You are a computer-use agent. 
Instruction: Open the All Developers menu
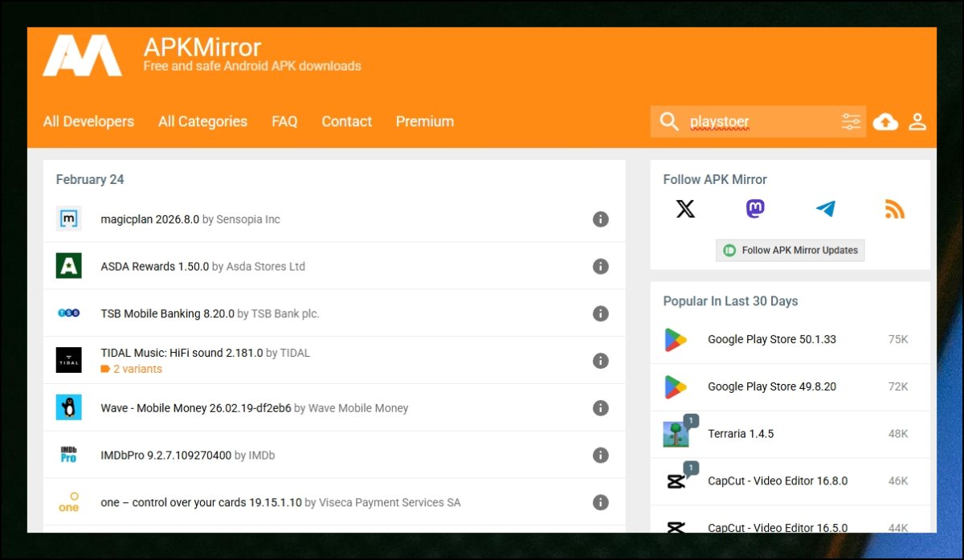tap(88, 121)
